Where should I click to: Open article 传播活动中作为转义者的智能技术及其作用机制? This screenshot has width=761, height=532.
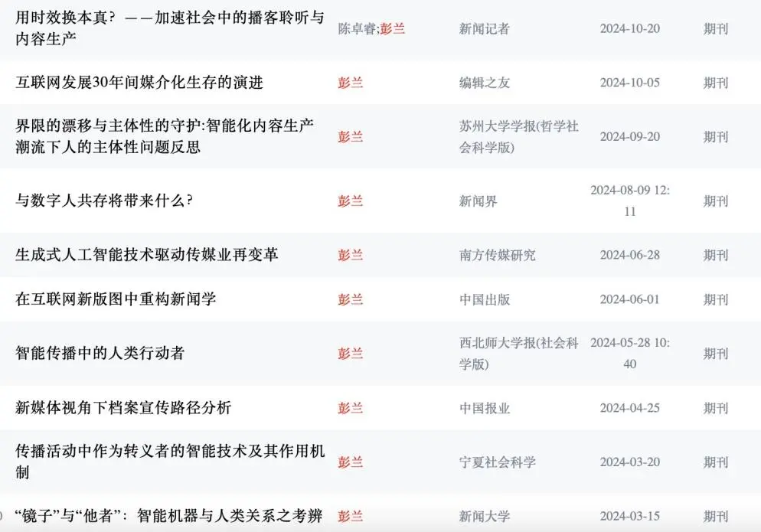(170, 462)
